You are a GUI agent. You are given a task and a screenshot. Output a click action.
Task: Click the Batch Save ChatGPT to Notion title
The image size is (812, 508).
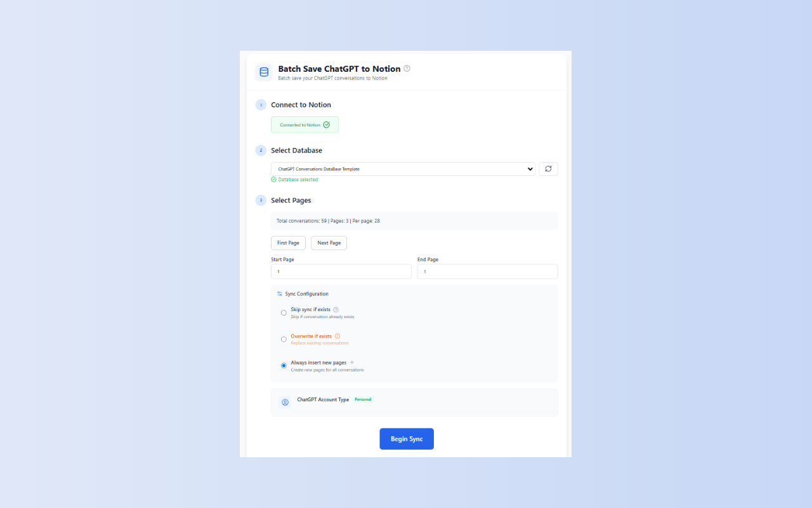click(x=339, y=69)
